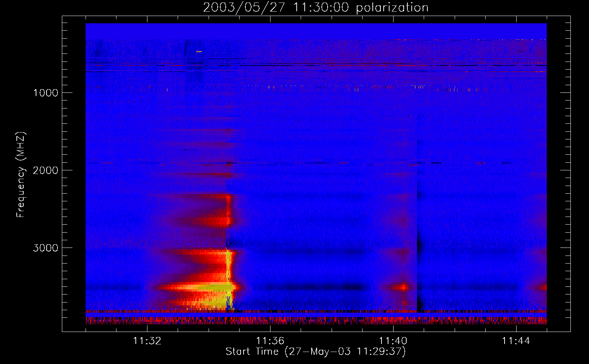Click the 11:44 time tick label
This screenshot has height=364, width=589.
click(516, 341)
